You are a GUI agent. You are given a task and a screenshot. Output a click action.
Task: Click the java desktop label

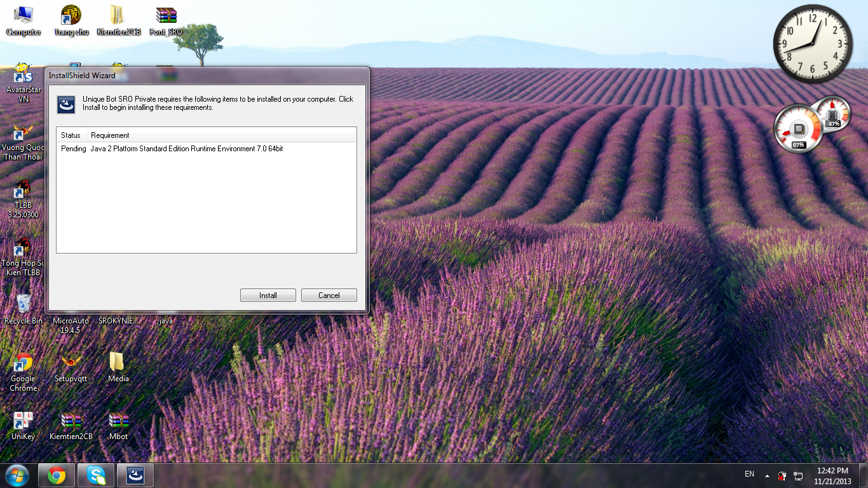tap(166, 321)
